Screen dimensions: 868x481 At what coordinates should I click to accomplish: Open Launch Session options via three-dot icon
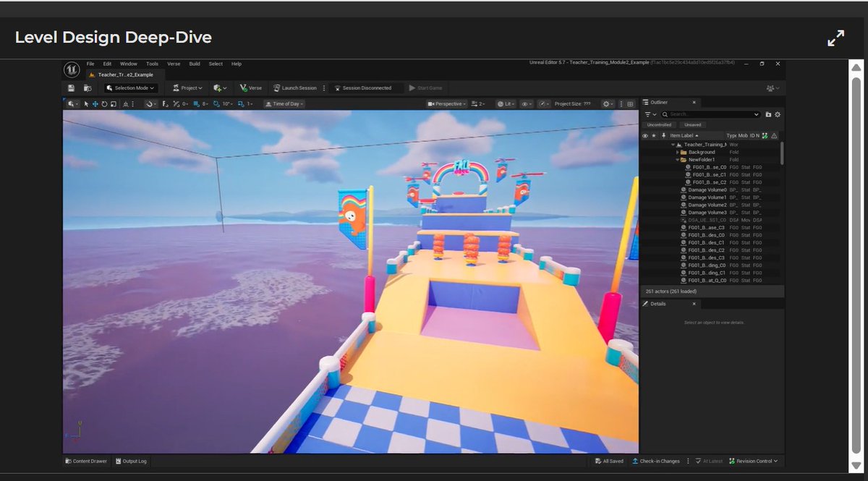(x=324, y=88)
